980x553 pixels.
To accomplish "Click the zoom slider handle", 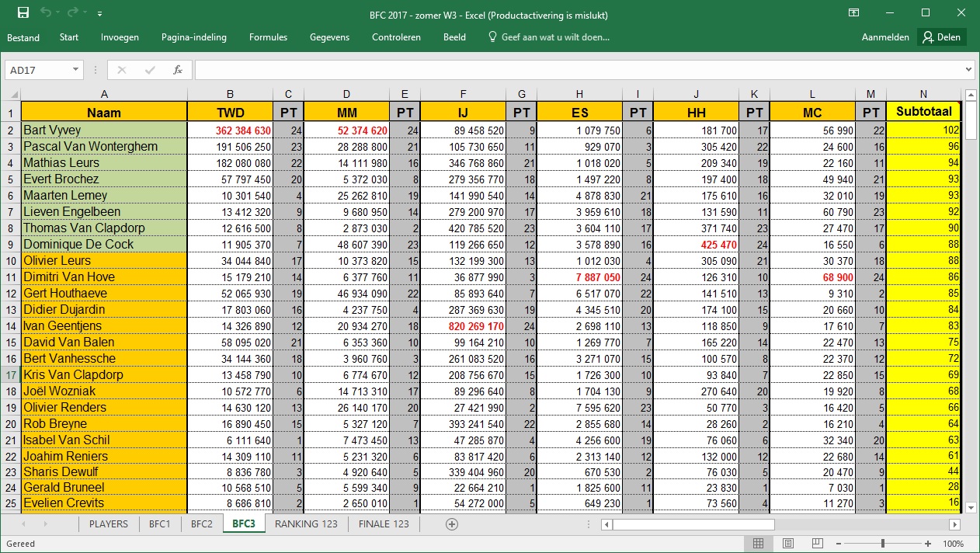I will [884, 544].
